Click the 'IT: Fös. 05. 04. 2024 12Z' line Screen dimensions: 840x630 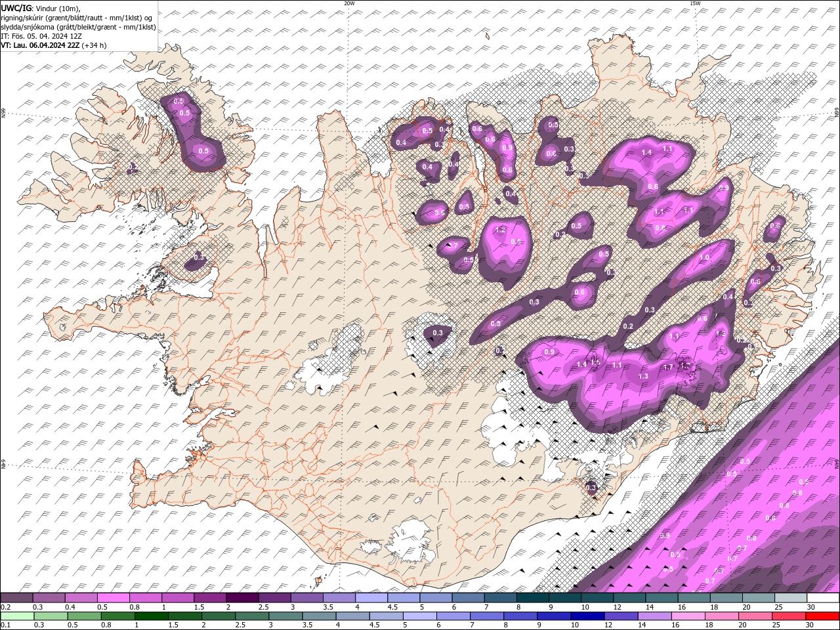[41, 36]
